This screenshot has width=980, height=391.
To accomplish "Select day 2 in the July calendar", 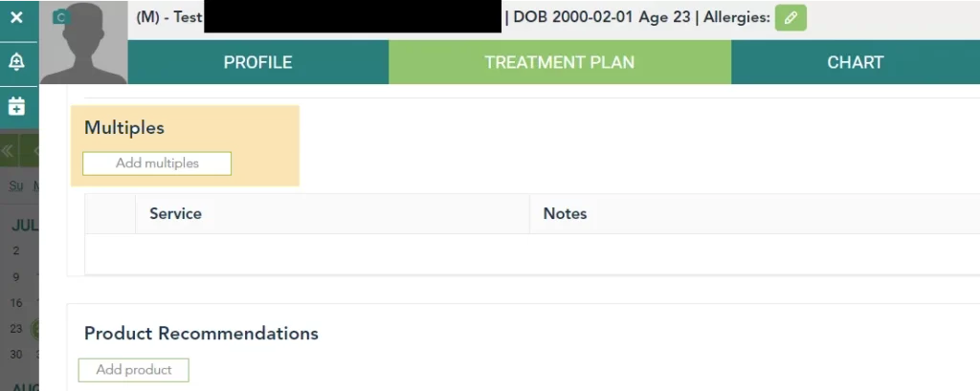I will 16,250.
